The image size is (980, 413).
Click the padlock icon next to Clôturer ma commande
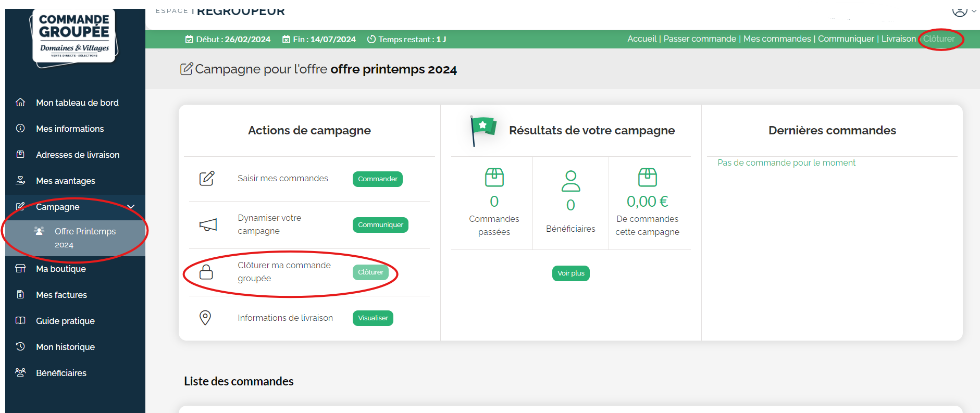(206, 272)
